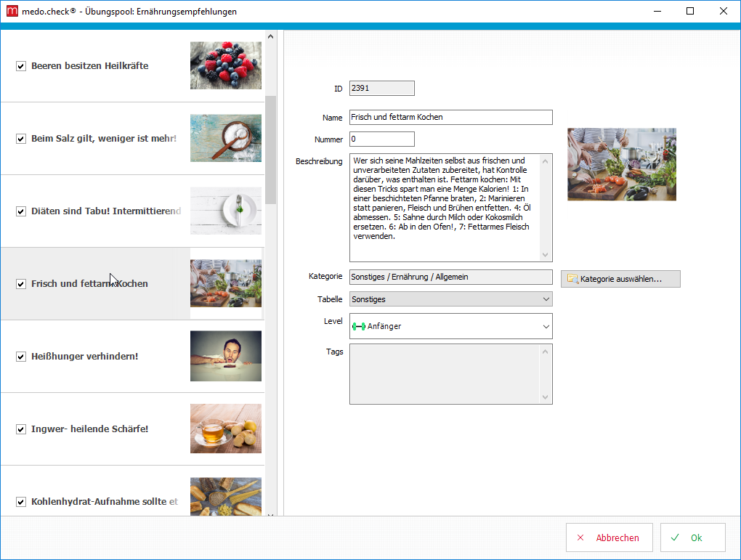
Task: Click the Ok button
Action: (x=693, y=537)
